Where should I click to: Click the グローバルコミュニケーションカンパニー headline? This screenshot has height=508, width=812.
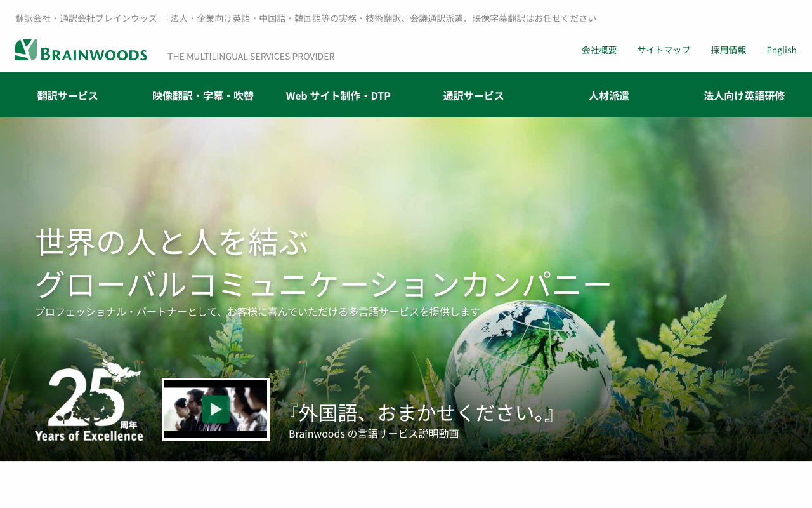[323, 284]
